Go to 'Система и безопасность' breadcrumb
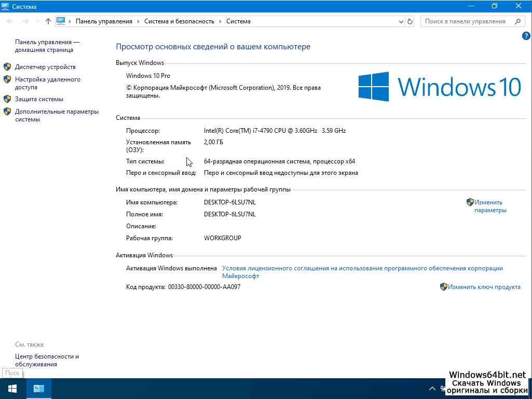 pos(179,21)
